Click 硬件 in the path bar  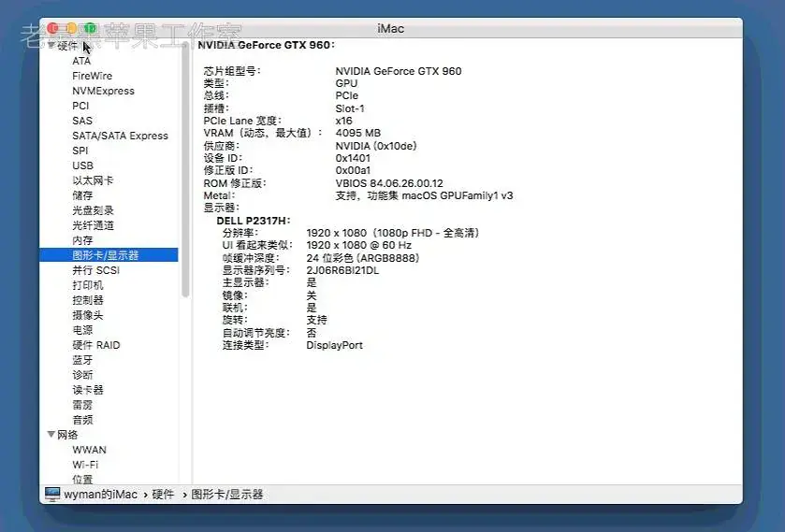point(163,495)
